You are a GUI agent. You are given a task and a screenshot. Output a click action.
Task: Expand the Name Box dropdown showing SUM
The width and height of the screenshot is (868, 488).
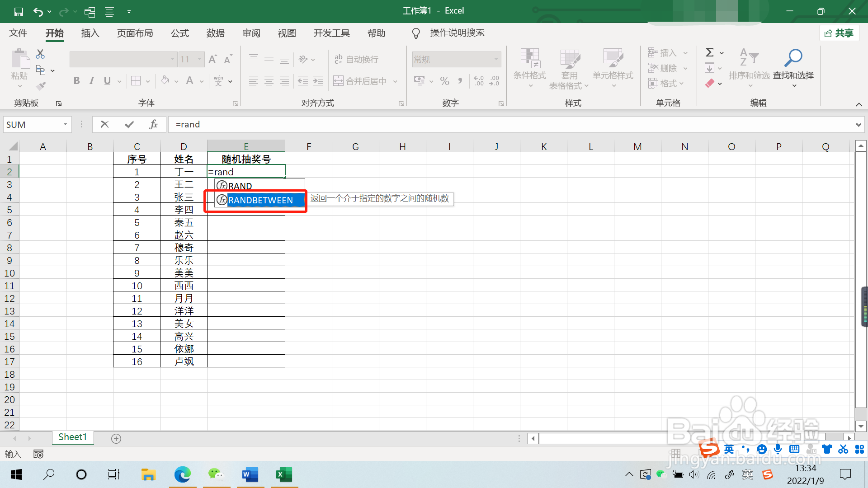coord(65,124)
